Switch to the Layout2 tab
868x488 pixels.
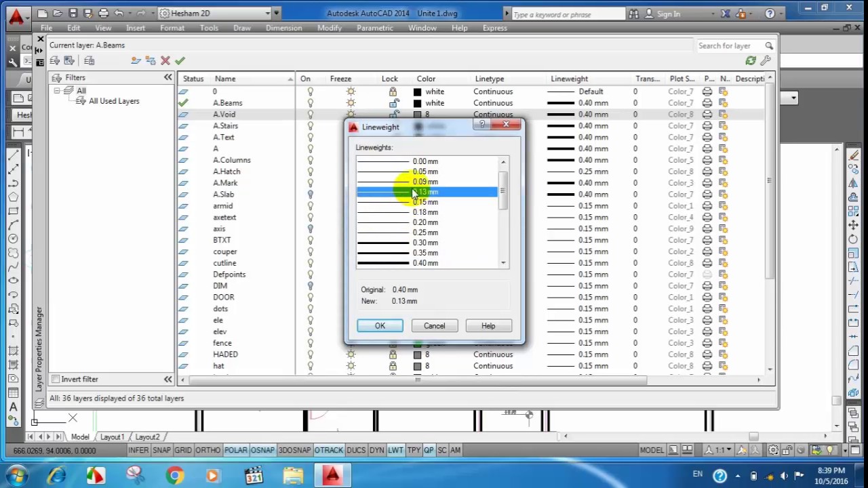[147, 437]
